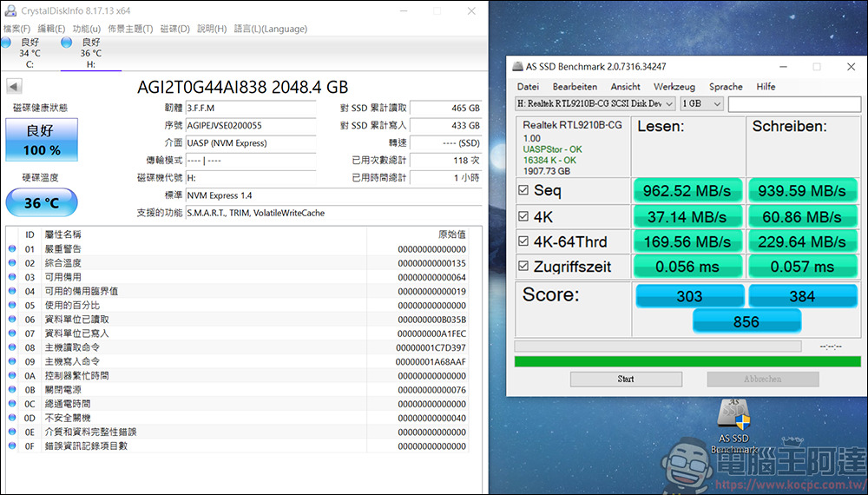Select the C: drive status circle icon
Viewport: 868px width, 495px height.
pyautogui.click(x=5, y=43)
